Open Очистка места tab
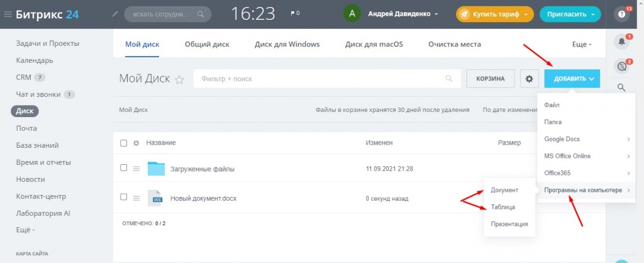The width and height of the screenshot is (644, 263). [455, 44]
